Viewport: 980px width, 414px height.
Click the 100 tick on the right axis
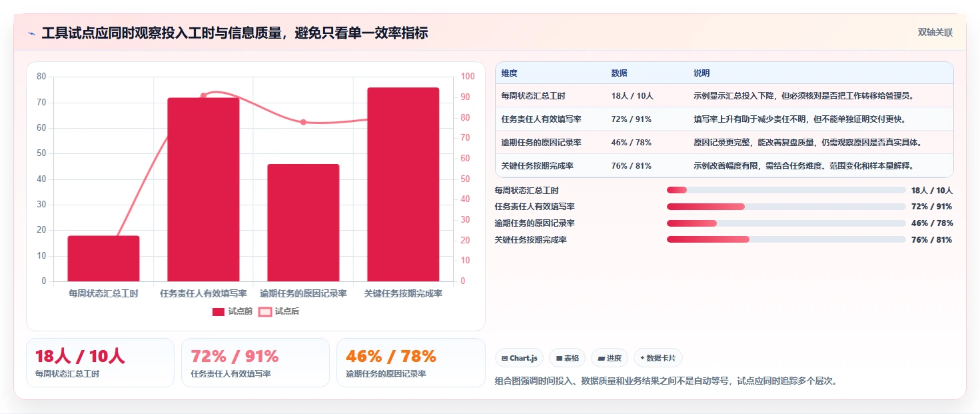[468, 77]
